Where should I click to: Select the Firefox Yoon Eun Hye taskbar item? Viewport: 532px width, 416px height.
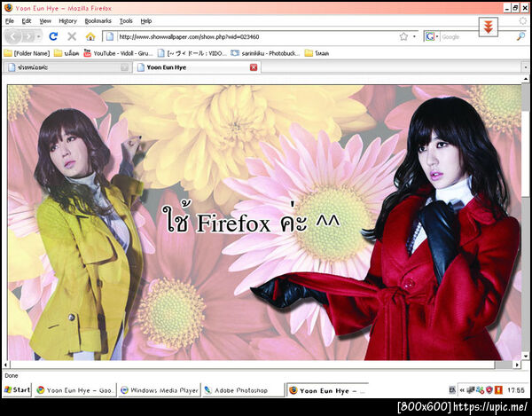pos(327,390)
